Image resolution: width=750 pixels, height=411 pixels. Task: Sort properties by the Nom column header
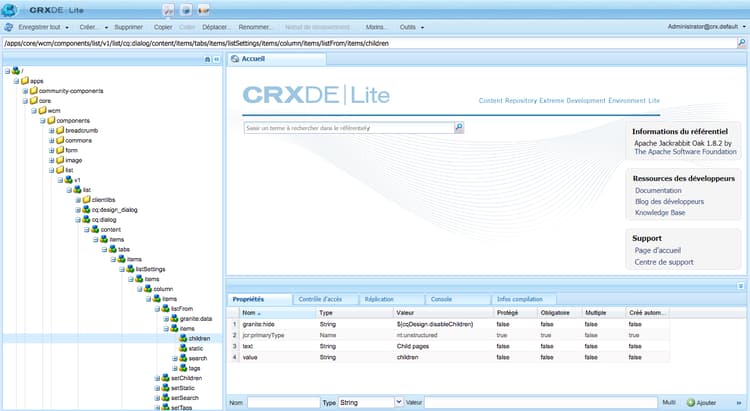point(278,313)
